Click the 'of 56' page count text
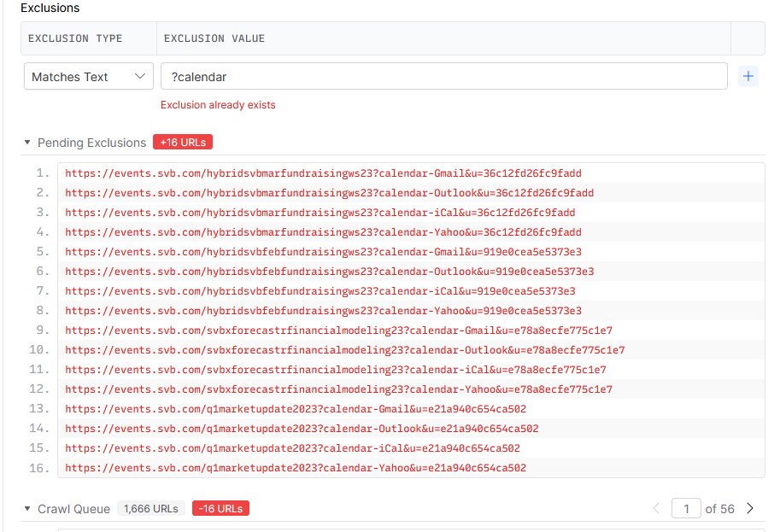The height and width of the screenshot is (532, 780). click(x=719, y=509)
